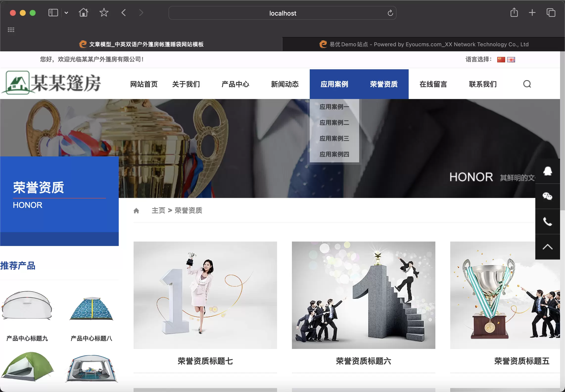Open the blue patterned tent product image
Viewport: 565px width, 392px height.
92,308
